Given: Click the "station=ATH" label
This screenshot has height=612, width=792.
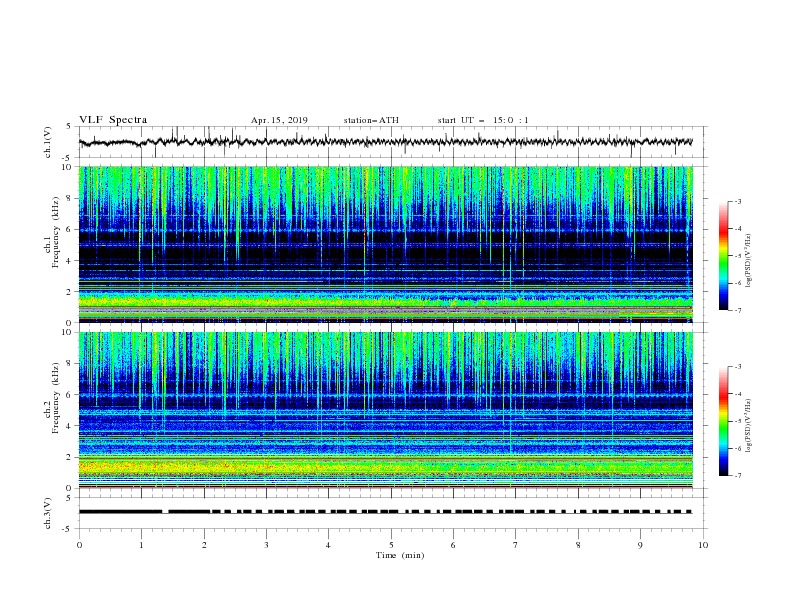Looking at the screenshot, I should click(x=371, y=120).
